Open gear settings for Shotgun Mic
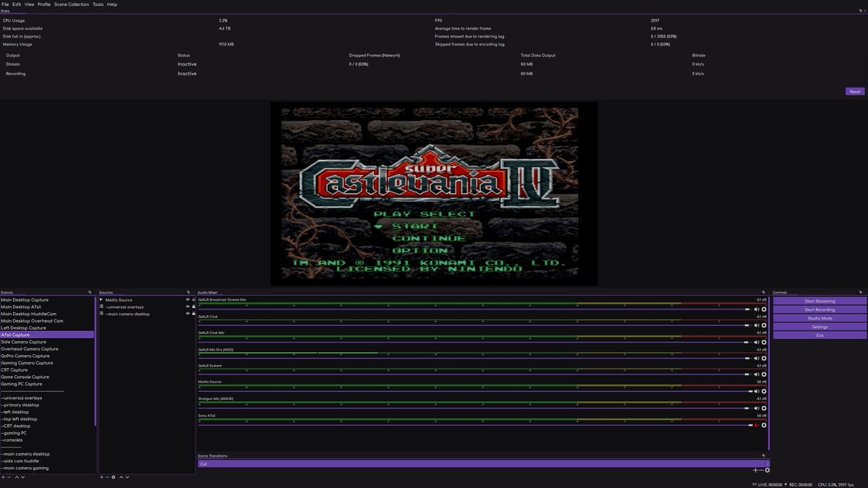 764,408
